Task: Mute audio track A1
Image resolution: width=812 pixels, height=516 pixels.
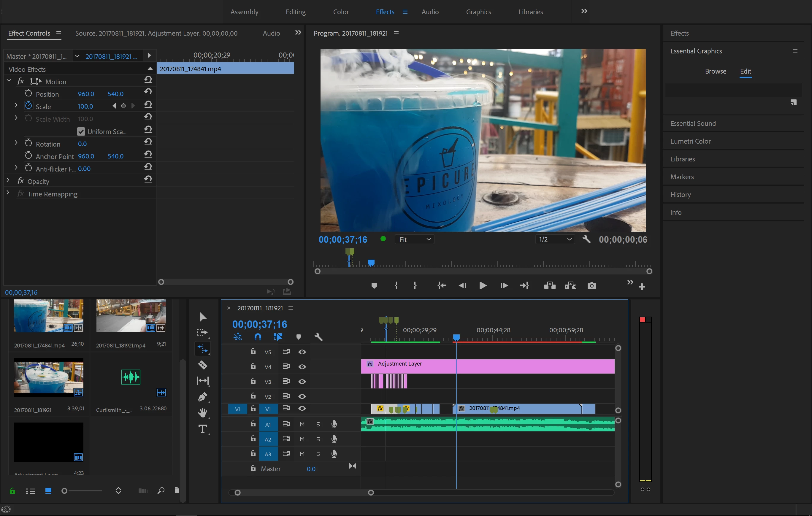Action: 302,424
